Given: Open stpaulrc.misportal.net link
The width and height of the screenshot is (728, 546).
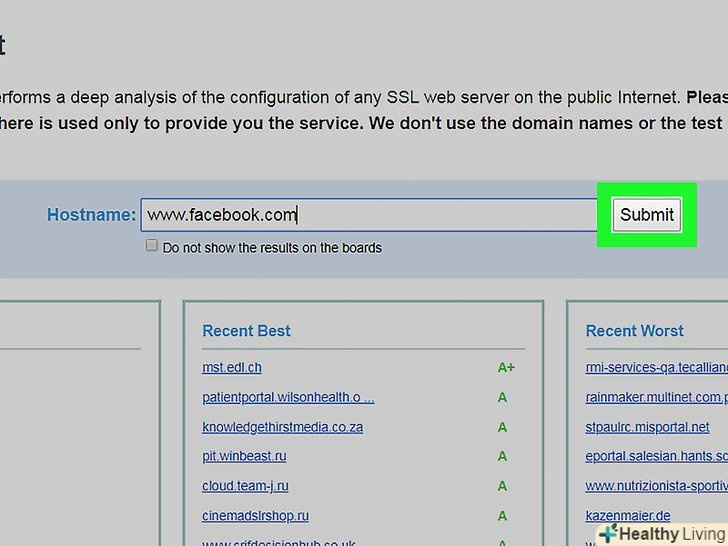Looking at the screenshot, I should 647,427.
